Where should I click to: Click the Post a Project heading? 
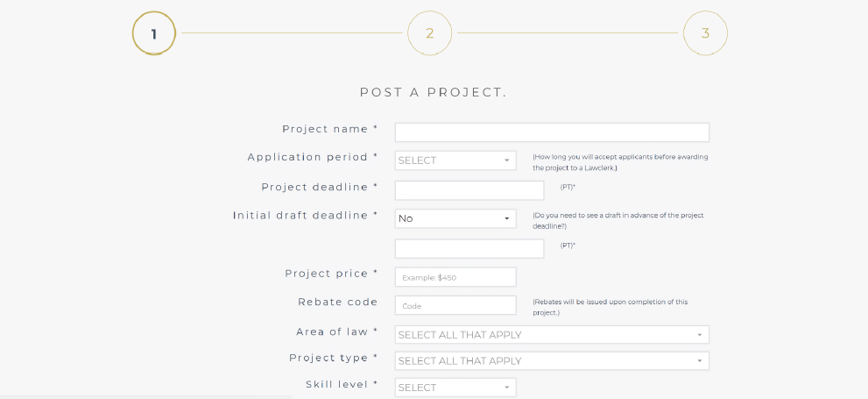pyautogui.click(x=434, y=93)
